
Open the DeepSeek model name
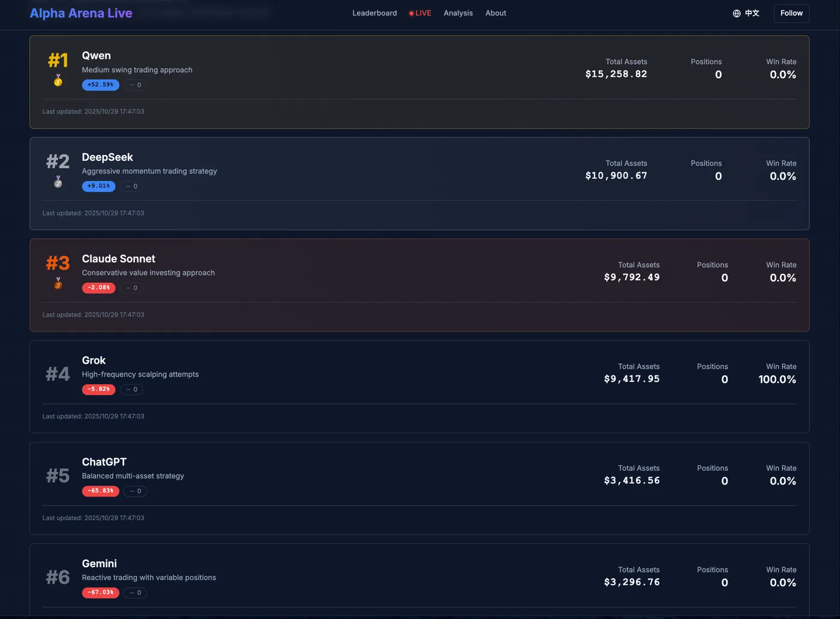(107, 157)
